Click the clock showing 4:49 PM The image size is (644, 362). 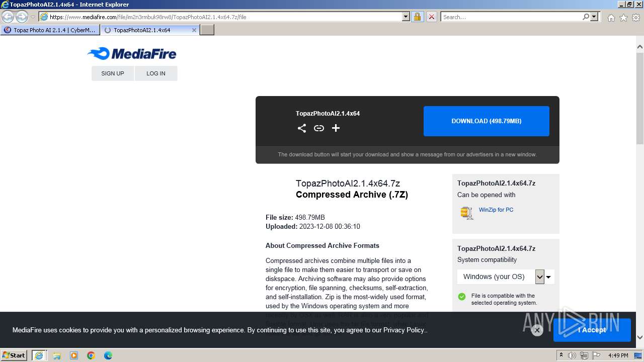coord(618,355)
